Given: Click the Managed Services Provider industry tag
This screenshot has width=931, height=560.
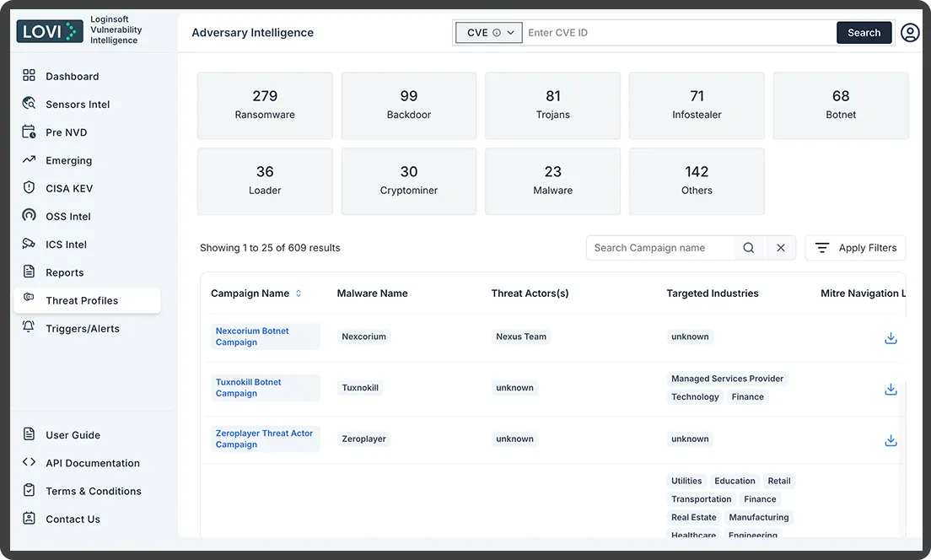Looking at the screenshot, I should point(727,379).
